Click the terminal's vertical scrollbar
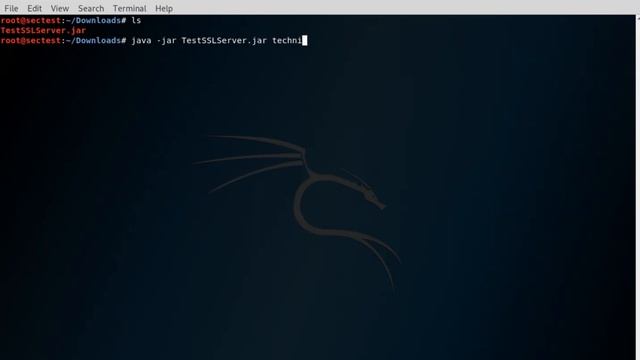The image size is (640, 360). (638, 188)
